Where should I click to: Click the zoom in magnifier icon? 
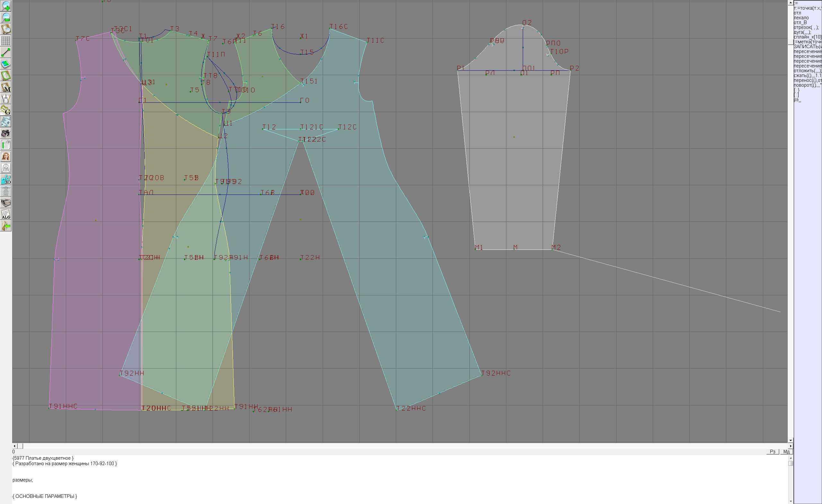click(6, 6)
